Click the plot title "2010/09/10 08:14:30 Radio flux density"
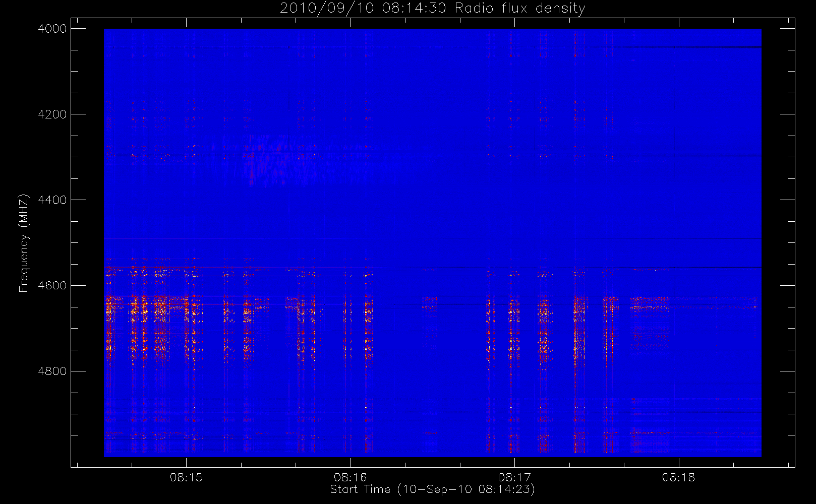 pos(433,9)
